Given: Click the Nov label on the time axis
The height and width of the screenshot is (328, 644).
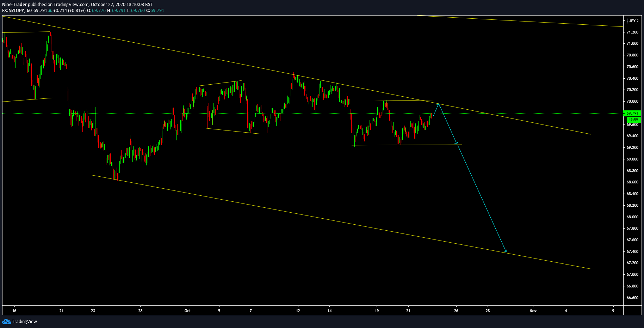Looking at the screenshot, I should pos(533,311).
